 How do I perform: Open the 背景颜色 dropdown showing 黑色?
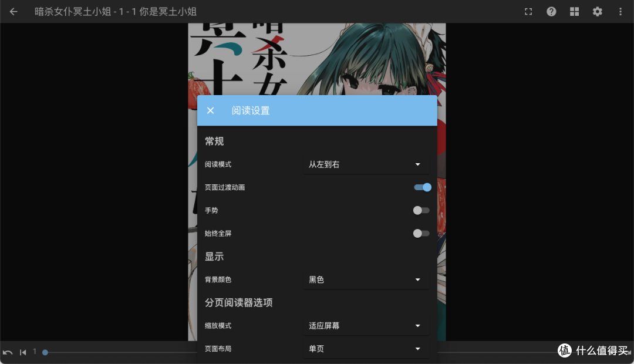coord(366,279)
